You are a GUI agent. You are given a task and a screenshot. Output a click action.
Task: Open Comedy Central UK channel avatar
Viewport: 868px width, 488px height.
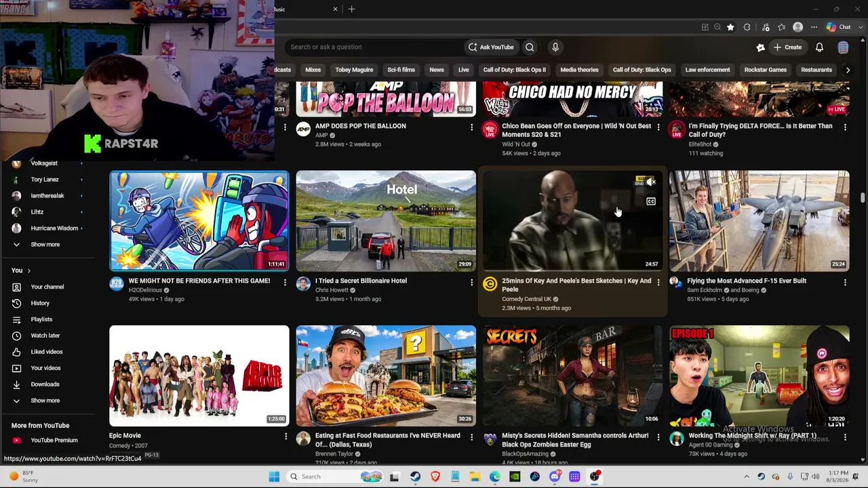click(490, 284)
